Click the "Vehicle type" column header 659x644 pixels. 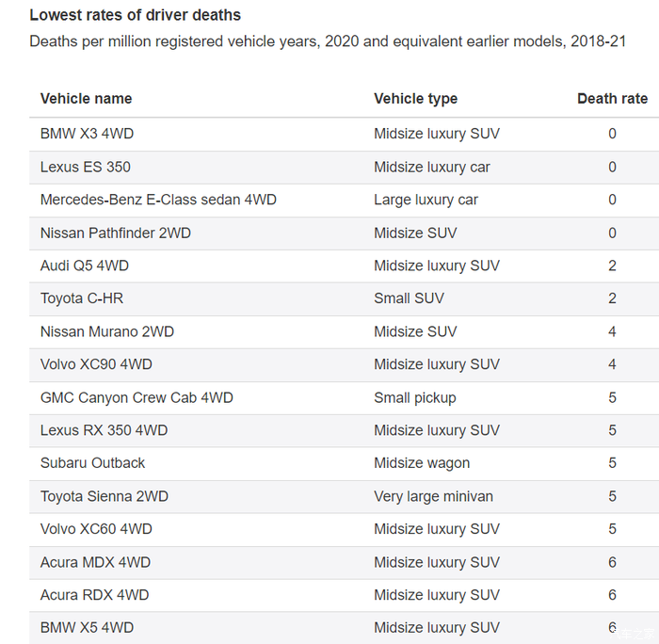(x=415, y=99)
